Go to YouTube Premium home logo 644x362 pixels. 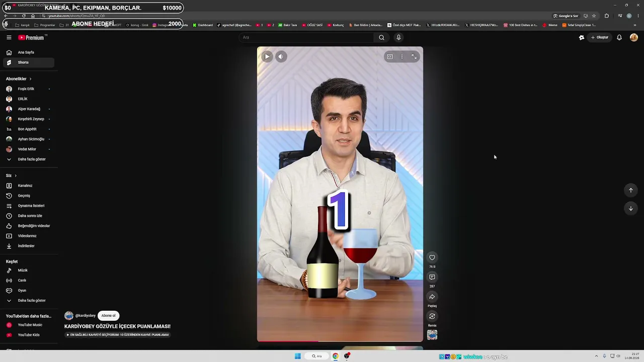pos(32,38)
